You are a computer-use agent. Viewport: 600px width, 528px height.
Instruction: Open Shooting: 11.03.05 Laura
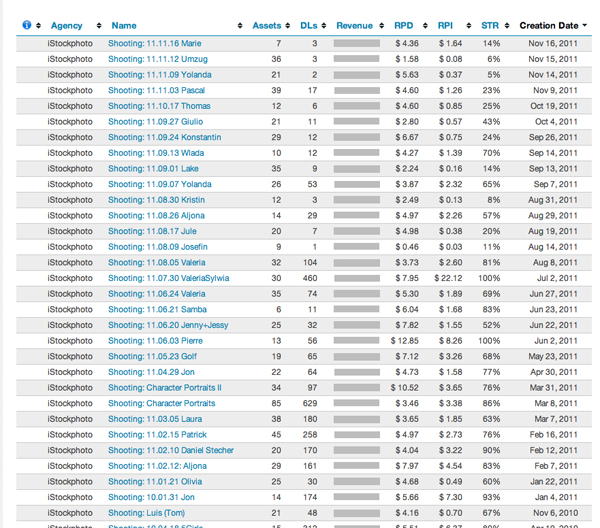pyautogui.click(x=155, y=419)
